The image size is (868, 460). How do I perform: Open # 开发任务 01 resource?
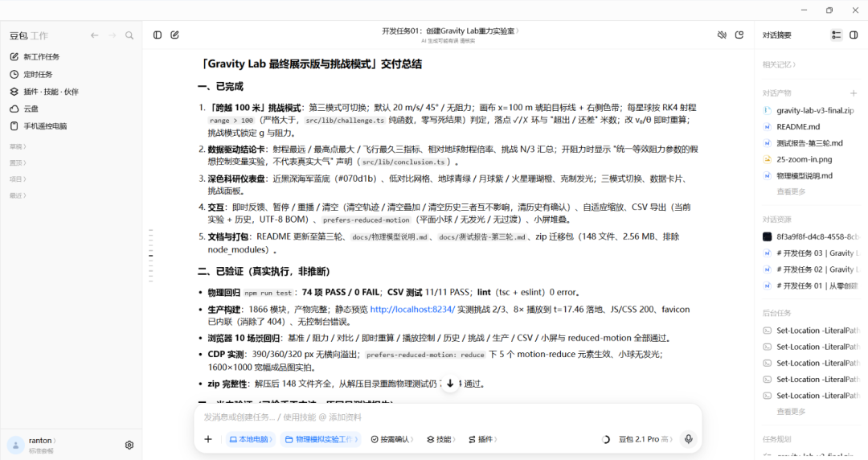click(812, 286)
